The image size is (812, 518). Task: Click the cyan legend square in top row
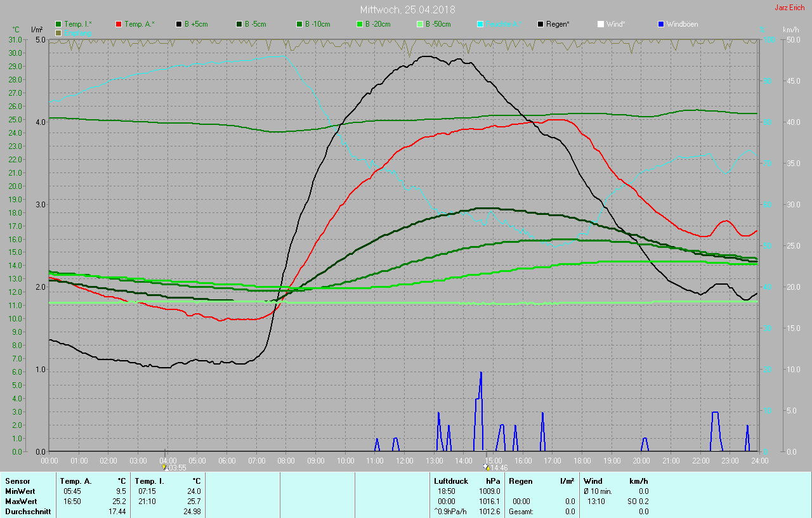(x=480, y=24)
